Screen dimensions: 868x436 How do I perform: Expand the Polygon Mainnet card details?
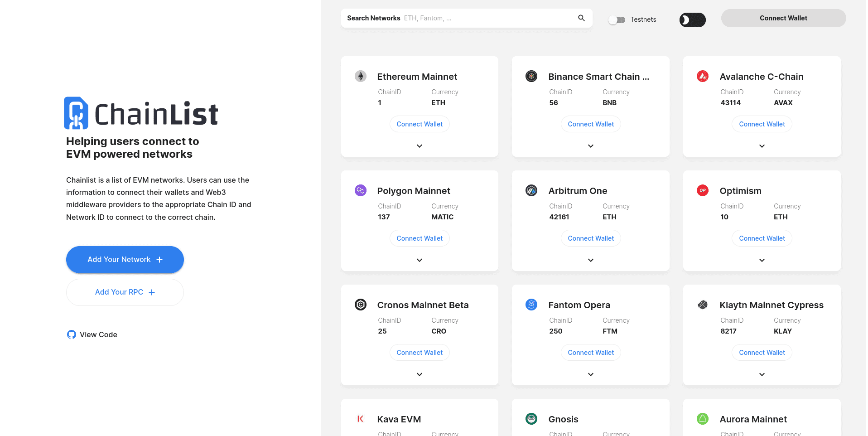(420, 260)
